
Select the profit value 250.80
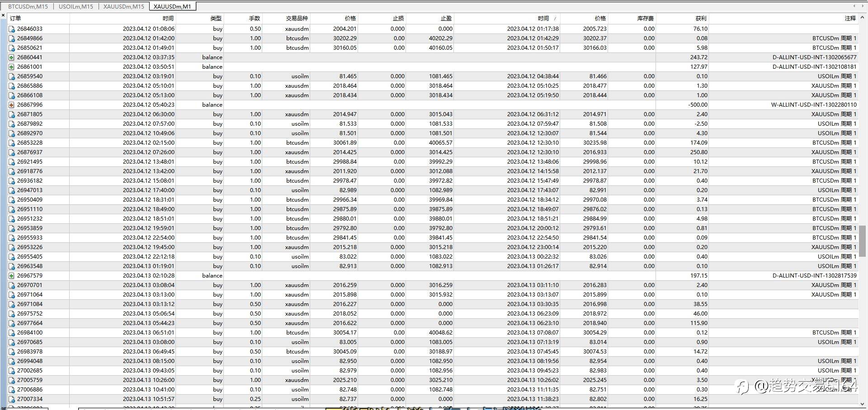(x=699, y=152)
